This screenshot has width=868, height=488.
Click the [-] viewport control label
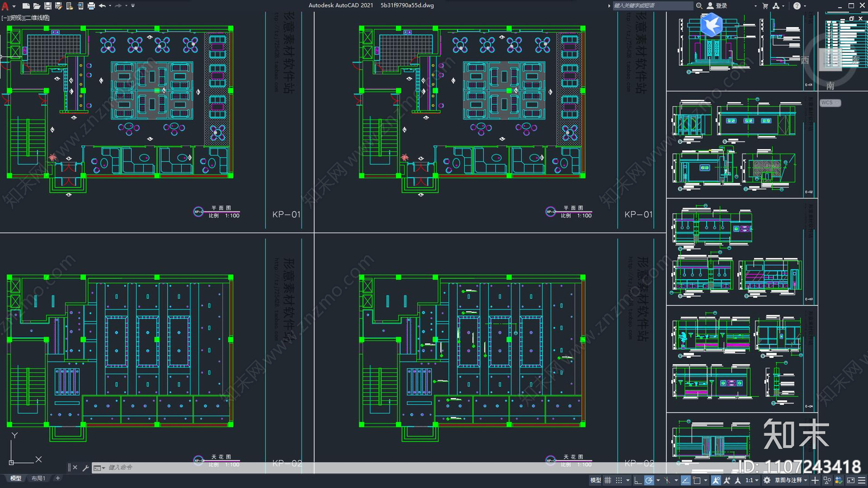(5, 18)
